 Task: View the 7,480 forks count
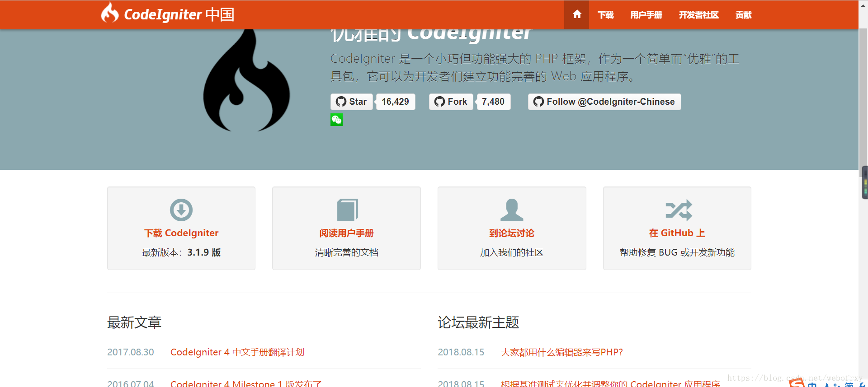point(493,102)
